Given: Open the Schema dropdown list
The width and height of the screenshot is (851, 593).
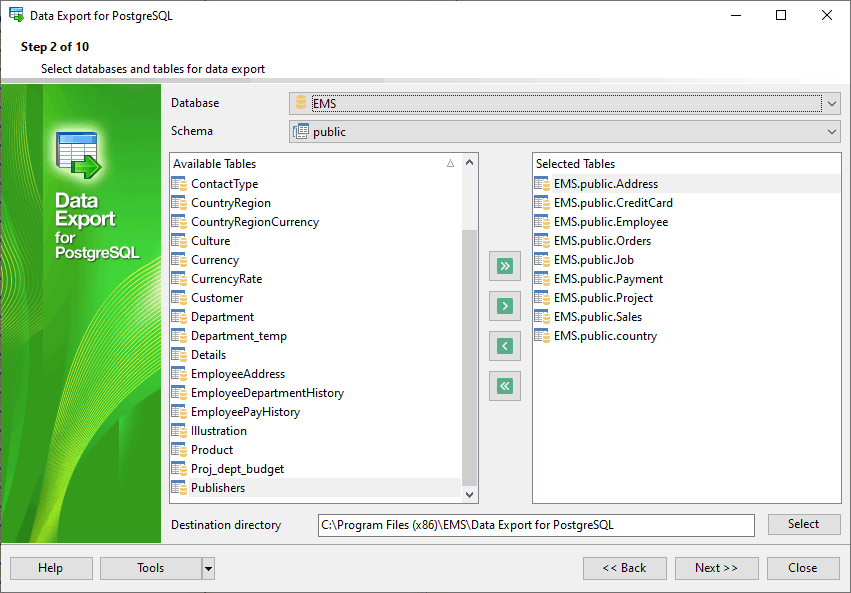Looking at the screenshot, I should [x=832, y=132].
